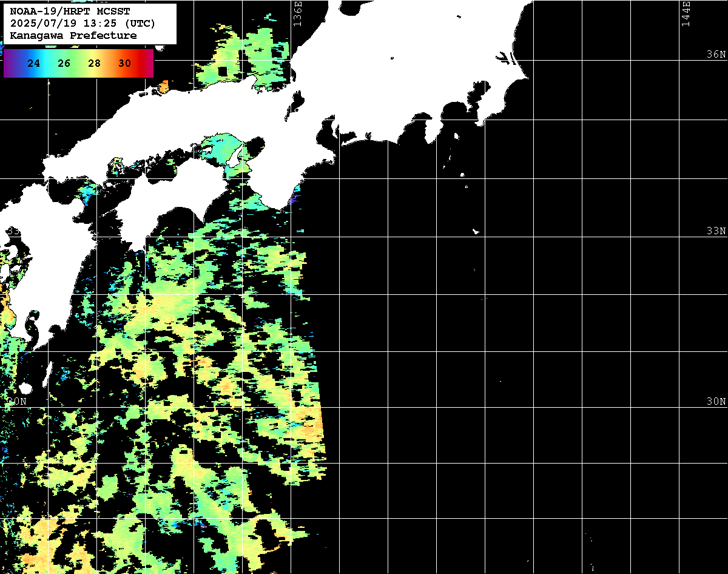Screen dimensions: 728x574
Task: Click the date "2025/07/19 13:25 (UTC)"
Action: coord(83,24)
